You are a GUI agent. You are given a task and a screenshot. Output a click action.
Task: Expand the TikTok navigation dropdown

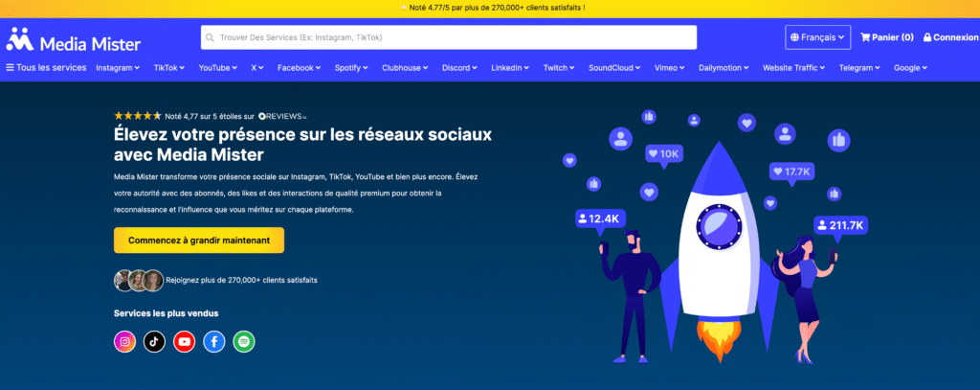[169, 68]
